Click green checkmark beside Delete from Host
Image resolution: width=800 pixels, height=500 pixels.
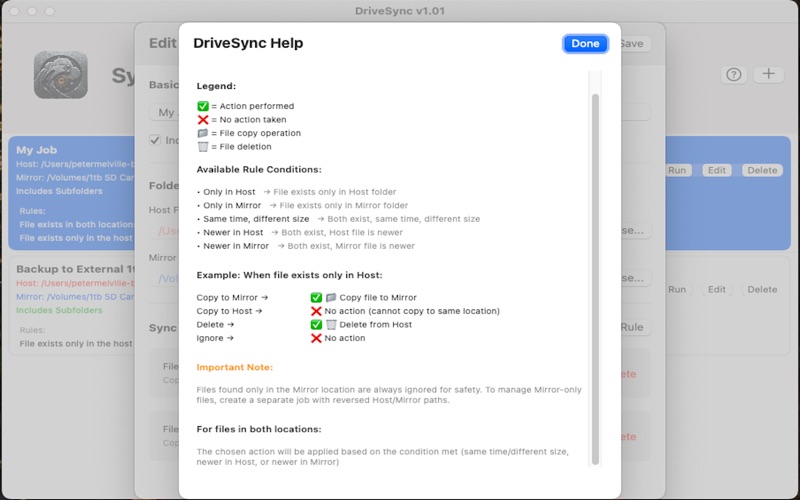click(x=316, y=324)
